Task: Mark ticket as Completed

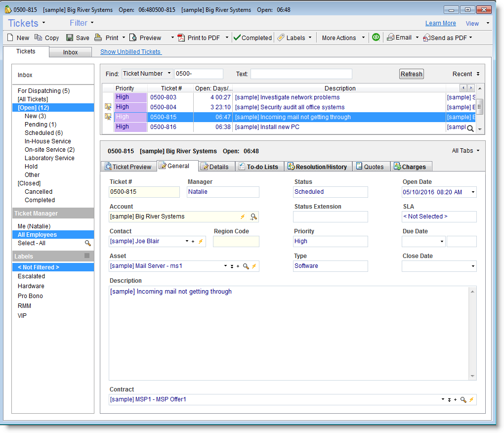Action: click(x=252, y=38)
